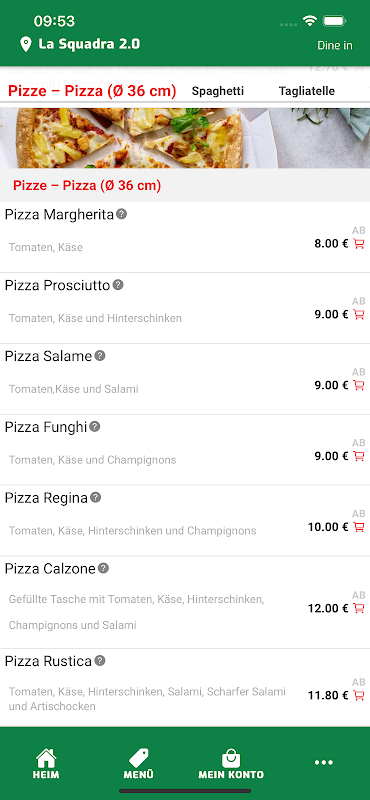The width and height of the screenshot is (370, 800).
Task: Show info for Pizza Salame
Action: click(x=100, y=356)
